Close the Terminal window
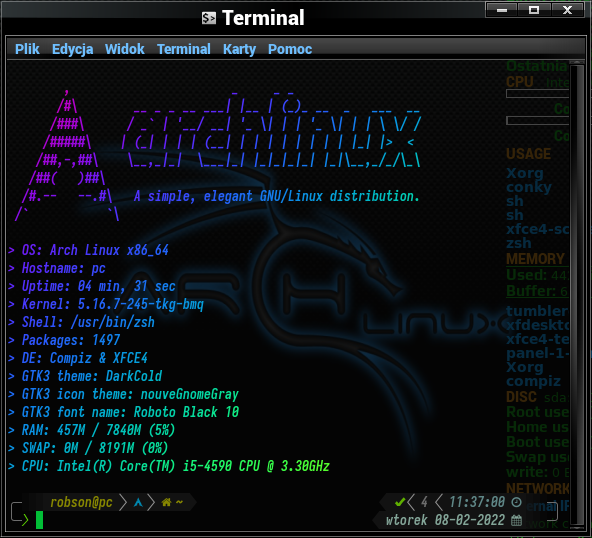Image resolution: width=592 pixels, height=538 pixels. pyautogui.click(x=567, y=10)
